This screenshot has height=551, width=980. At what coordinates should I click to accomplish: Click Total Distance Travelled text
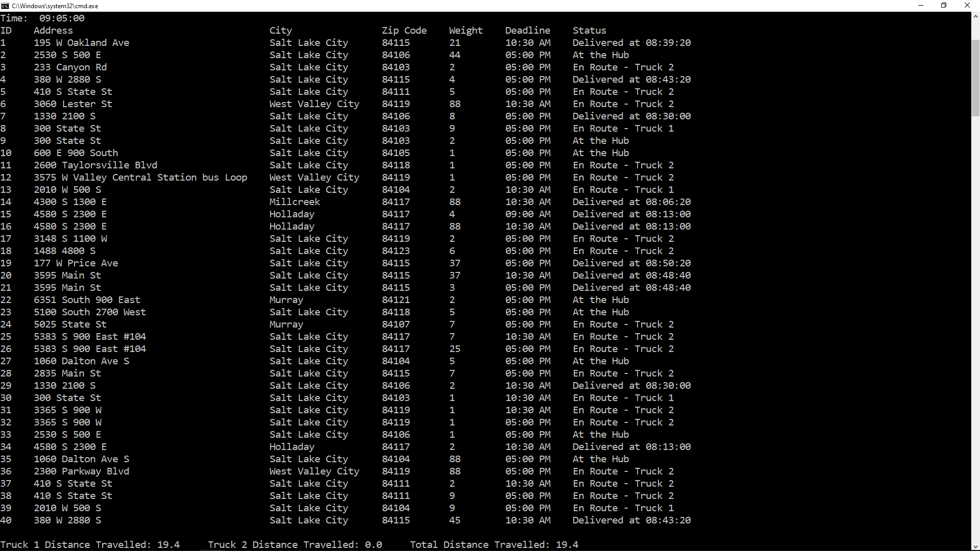(494, 544)
